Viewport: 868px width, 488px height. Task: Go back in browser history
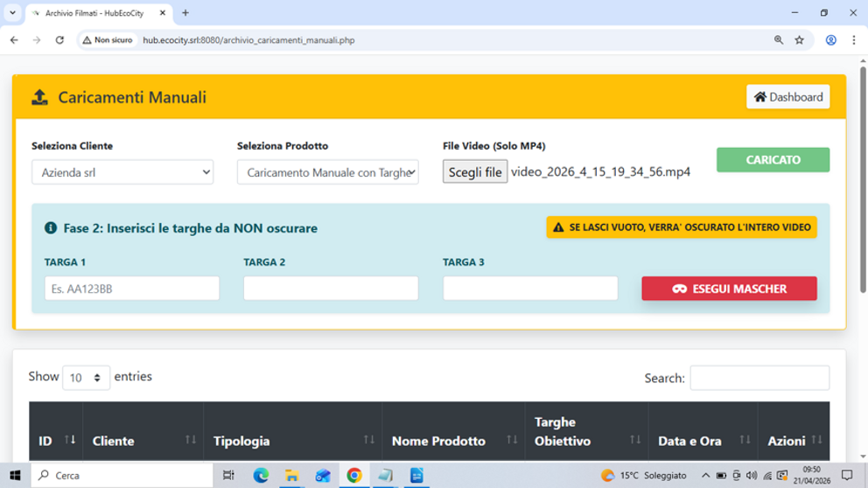14,40
